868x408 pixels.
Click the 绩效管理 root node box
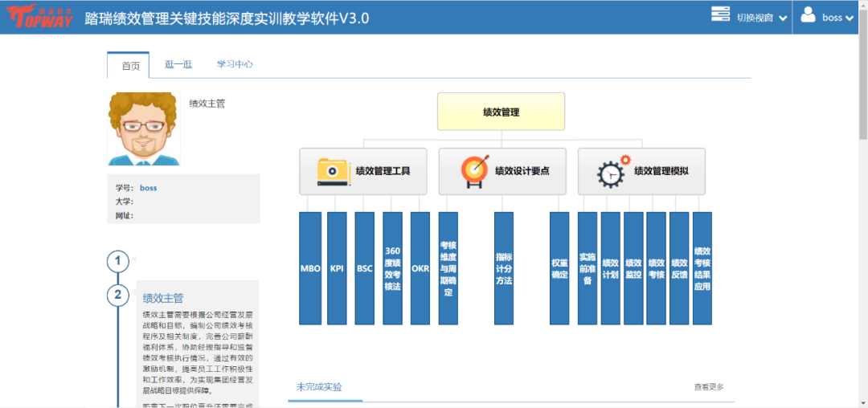pos(501,112)
